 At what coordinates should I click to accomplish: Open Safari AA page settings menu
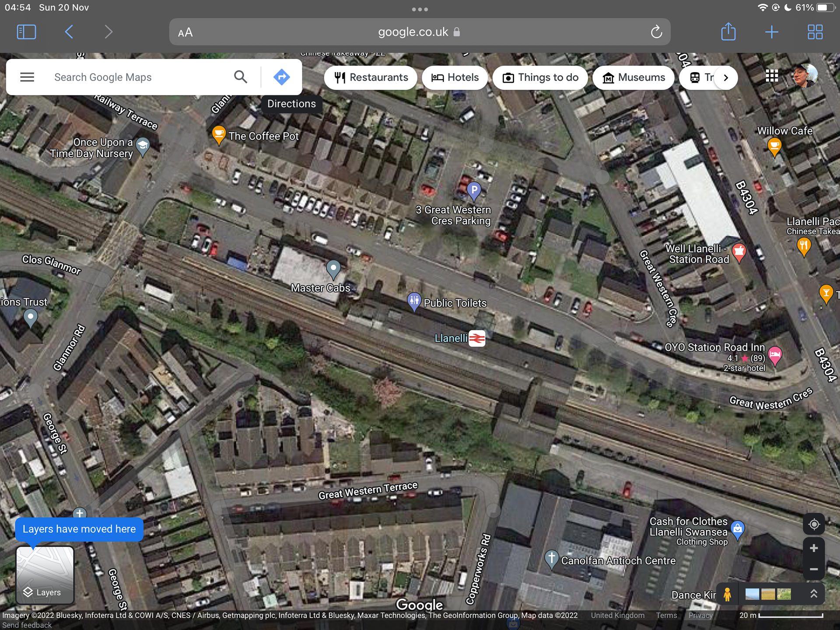(185, 32)
